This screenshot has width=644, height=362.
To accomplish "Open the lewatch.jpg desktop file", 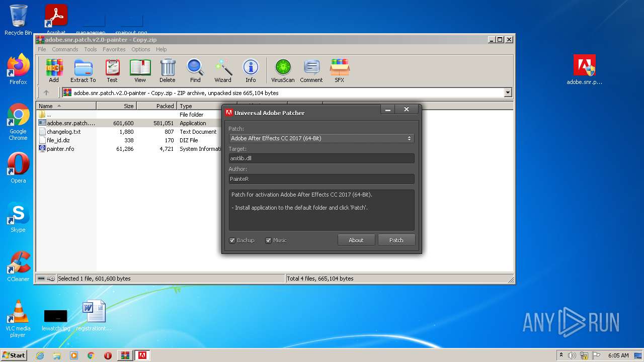I will [x=56, y=320].
